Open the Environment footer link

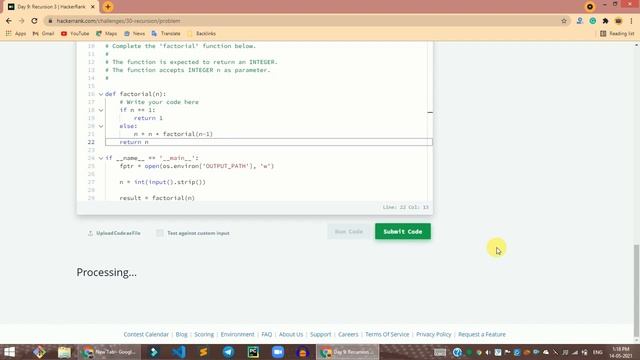238,334
